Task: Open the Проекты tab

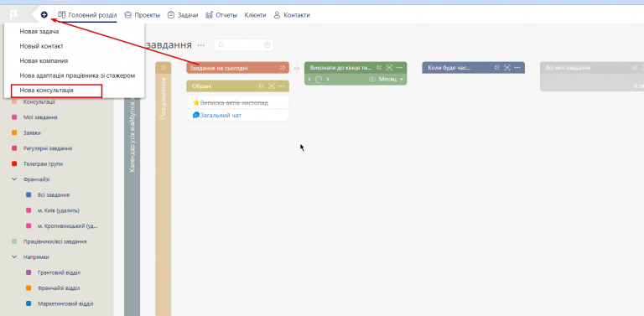Action: pyautogui.click(x=142, y=15)
